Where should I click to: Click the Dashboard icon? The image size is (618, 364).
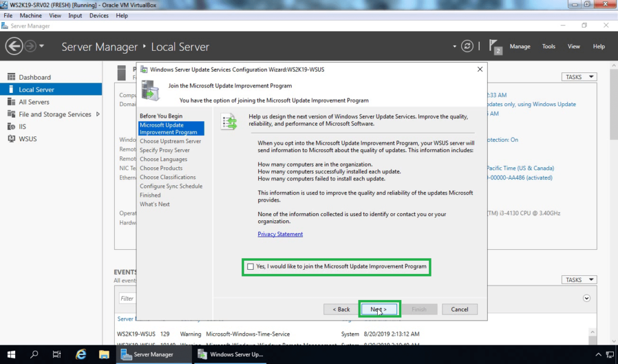coord(11,77)
